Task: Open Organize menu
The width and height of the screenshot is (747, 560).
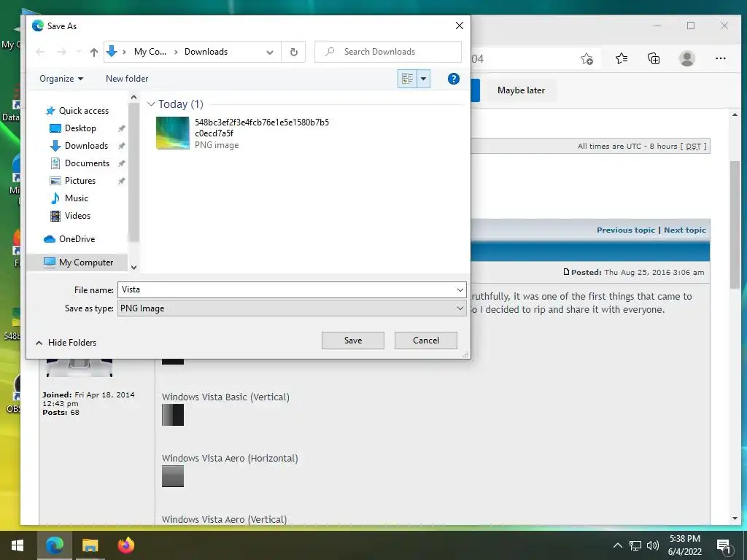Action: tap(61, 79)
